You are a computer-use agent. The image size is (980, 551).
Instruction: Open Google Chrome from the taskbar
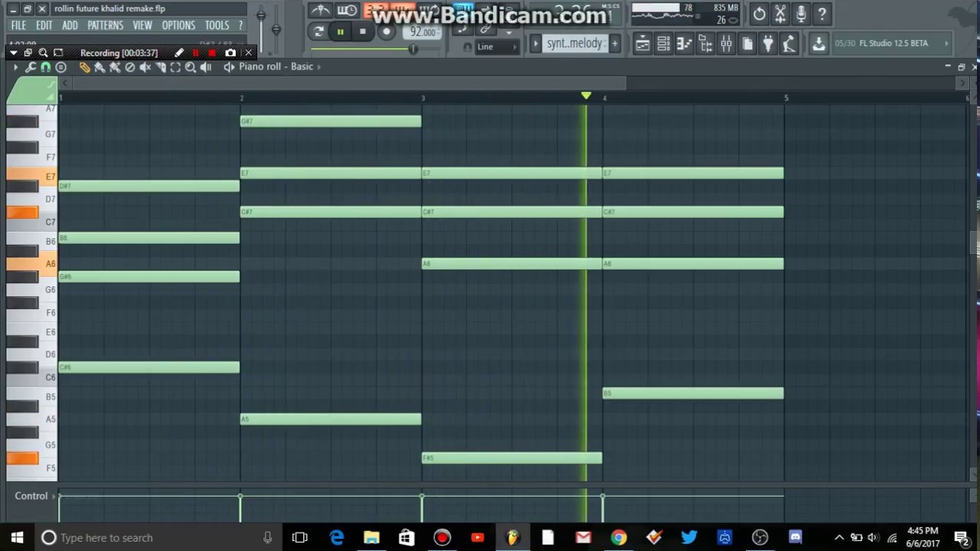[619, 537]
